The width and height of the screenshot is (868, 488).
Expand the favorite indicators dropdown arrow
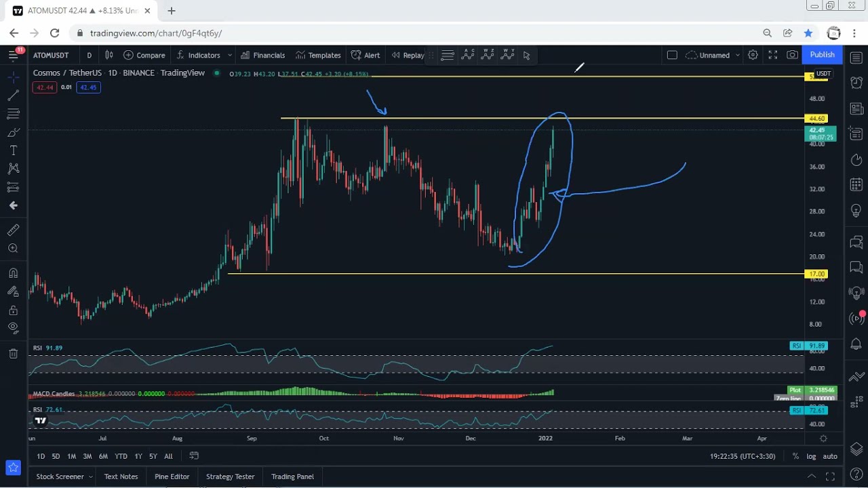(230, 55)
